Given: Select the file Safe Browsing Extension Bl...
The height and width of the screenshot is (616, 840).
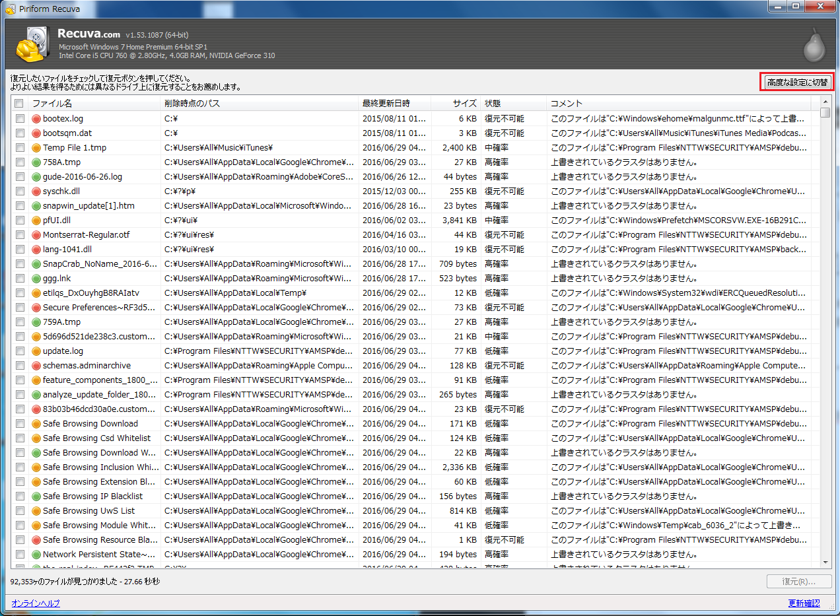Looking at the screenshot, I should [100, 482].
